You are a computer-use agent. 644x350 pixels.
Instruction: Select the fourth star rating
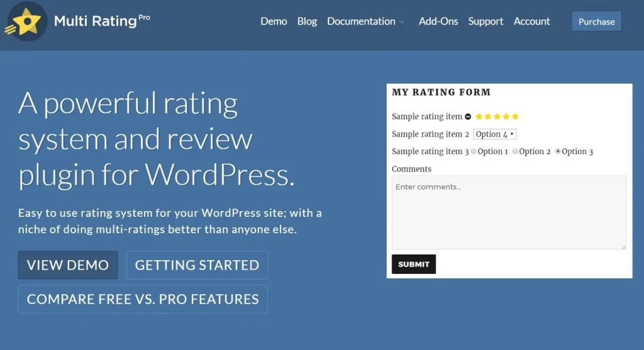[x=506, y=117]
